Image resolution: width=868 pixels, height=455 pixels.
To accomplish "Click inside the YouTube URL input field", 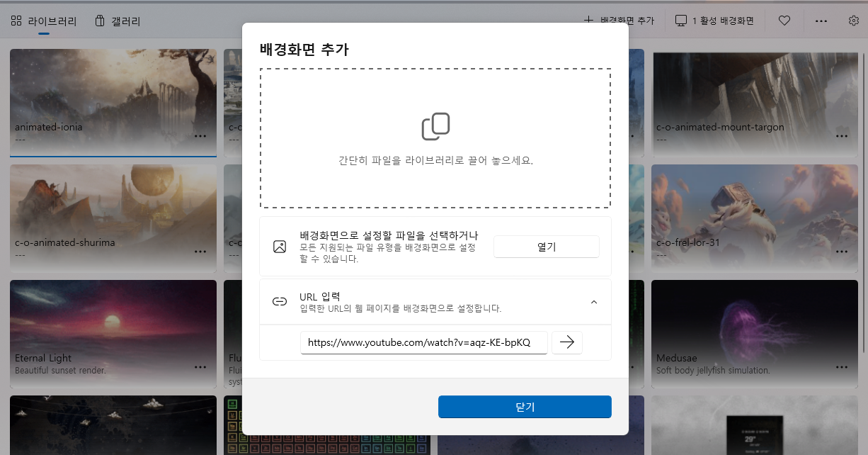I will (x=423, y=342).
